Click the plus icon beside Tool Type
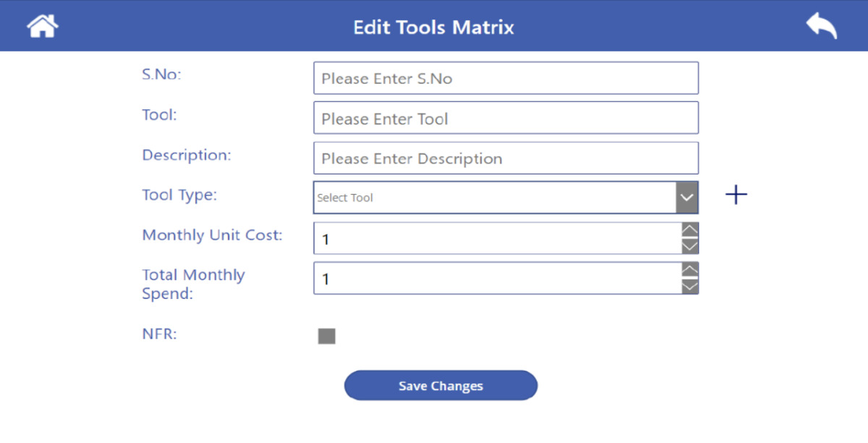Viewport: 868px width, 443px height. click(x=736, y=194)
